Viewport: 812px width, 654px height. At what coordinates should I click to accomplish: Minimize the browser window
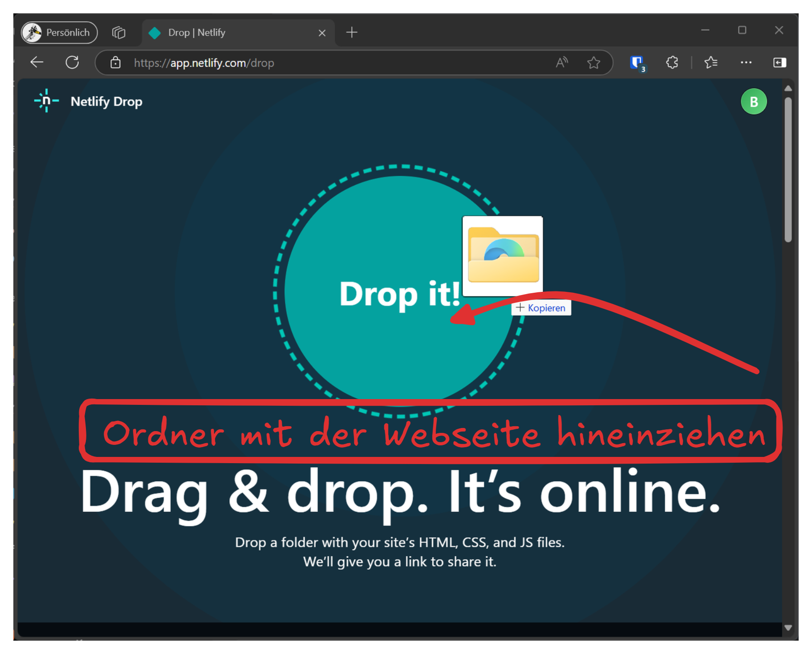point(705,30)
